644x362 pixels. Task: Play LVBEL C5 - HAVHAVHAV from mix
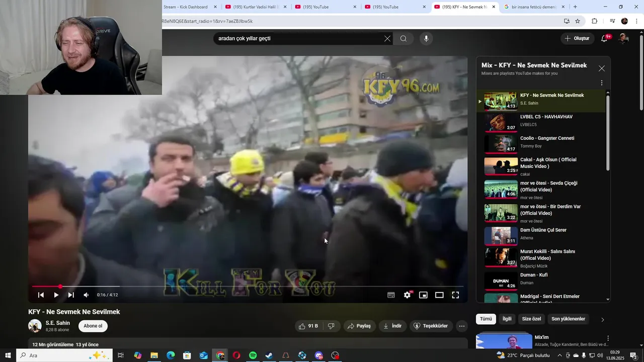pos(541,122)
